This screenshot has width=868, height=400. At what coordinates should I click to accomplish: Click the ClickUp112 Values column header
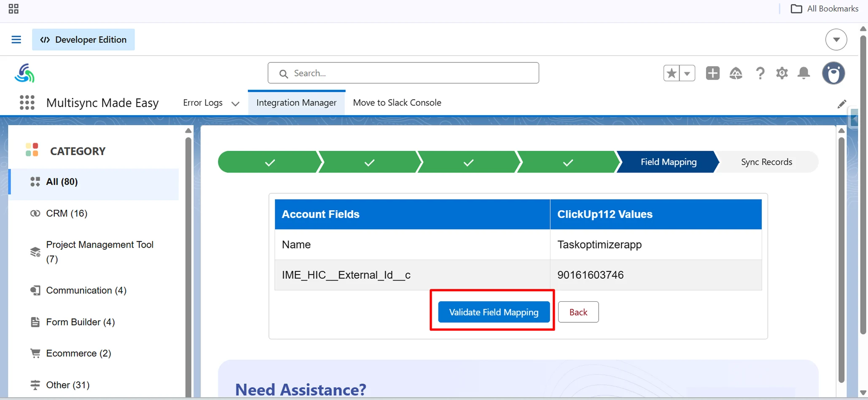coord(656,214)
